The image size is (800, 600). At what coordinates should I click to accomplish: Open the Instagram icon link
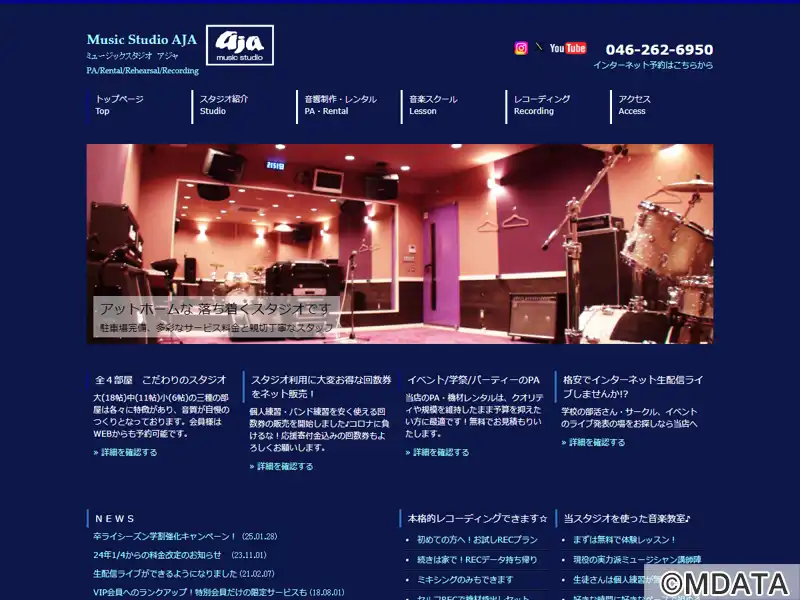pyautogui.click(x=521, y=48)
